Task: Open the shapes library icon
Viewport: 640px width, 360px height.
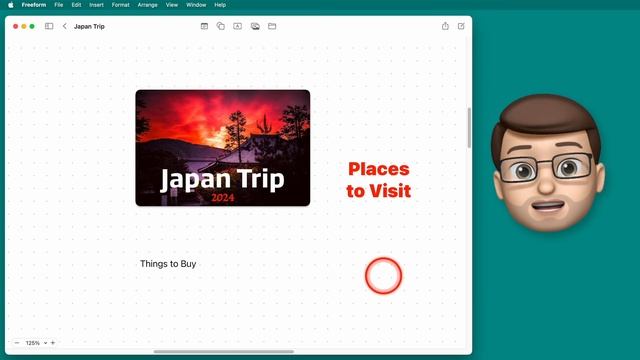Action: tap(220, 26)
